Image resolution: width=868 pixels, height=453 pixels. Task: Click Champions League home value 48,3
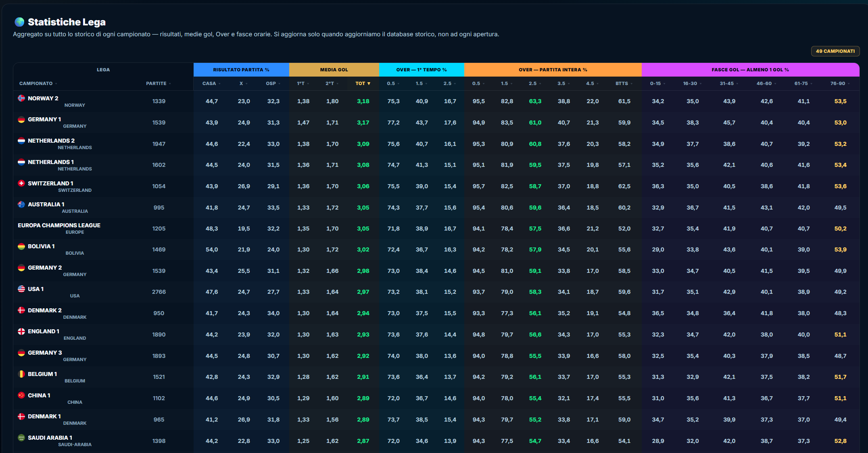pos(212,229)
